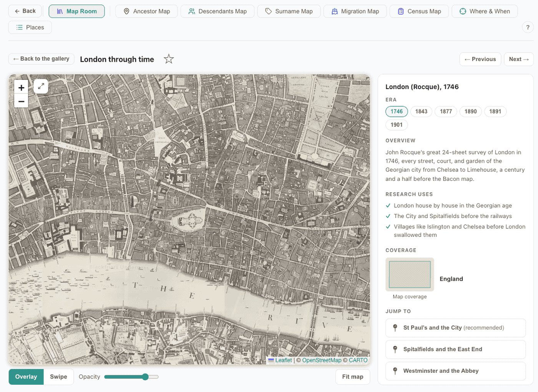Click the pin icon beside St Paul's

(x=395, y=328)
